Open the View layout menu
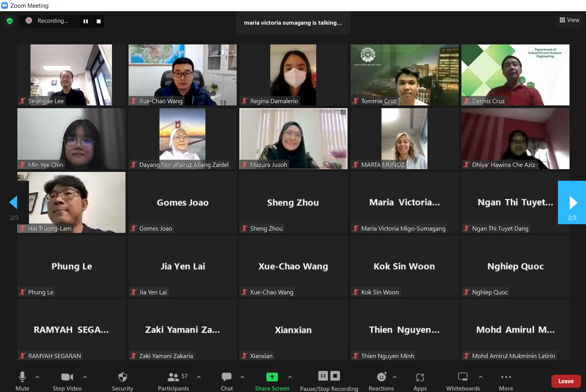The width and height of the screenshot is (586, 392). point(569,20)
